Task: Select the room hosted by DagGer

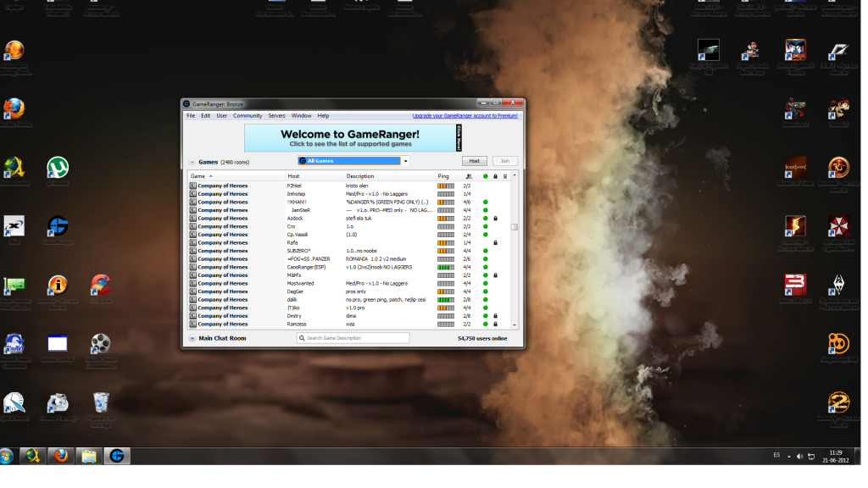Action: pos(348,291)
